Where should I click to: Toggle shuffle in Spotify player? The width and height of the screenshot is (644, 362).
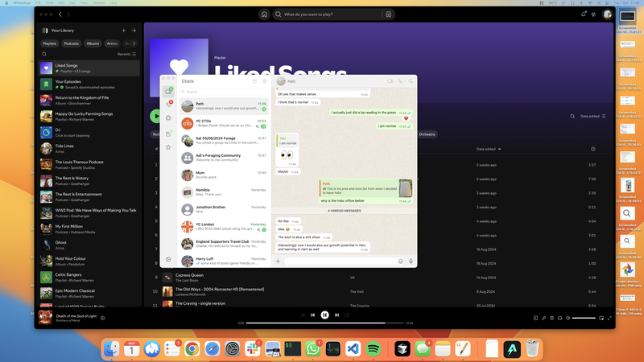tap(303, 315)
